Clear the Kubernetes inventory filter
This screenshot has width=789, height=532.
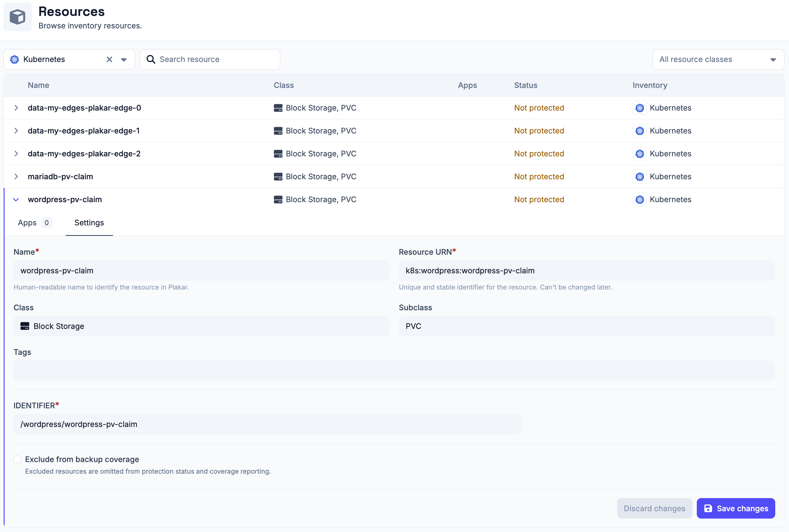[x=109, y=59]
